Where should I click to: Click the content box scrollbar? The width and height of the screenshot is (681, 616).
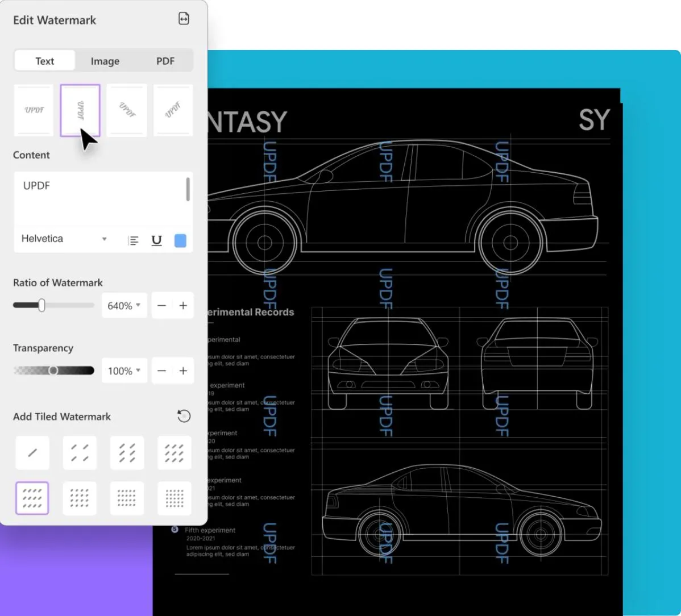pos(188,189)
